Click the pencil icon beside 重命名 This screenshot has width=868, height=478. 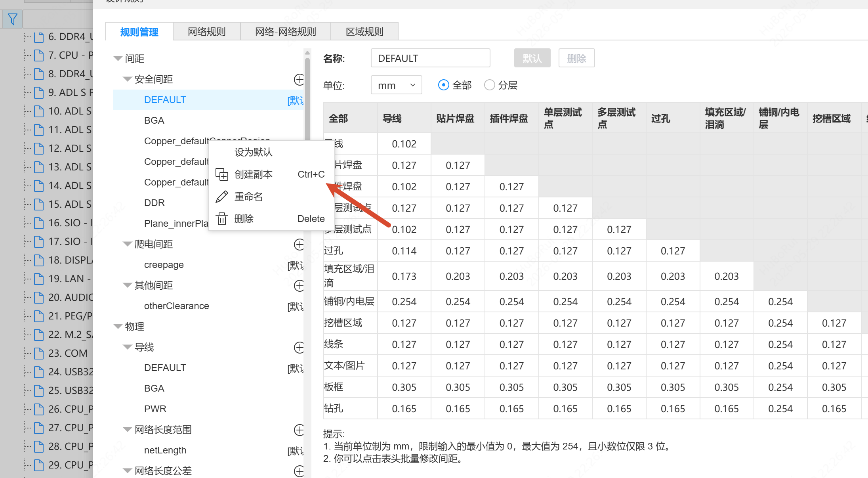pos(222,197)
